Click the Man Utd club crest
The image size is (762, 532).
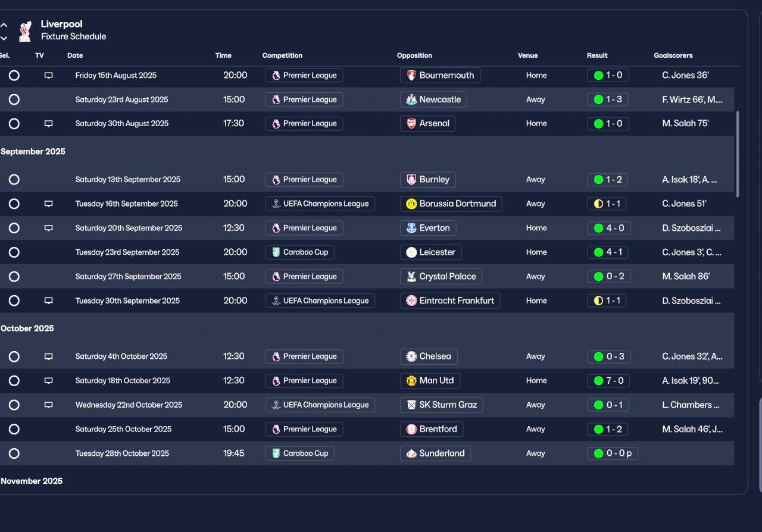pyautogui.click(x=411, y=381)
